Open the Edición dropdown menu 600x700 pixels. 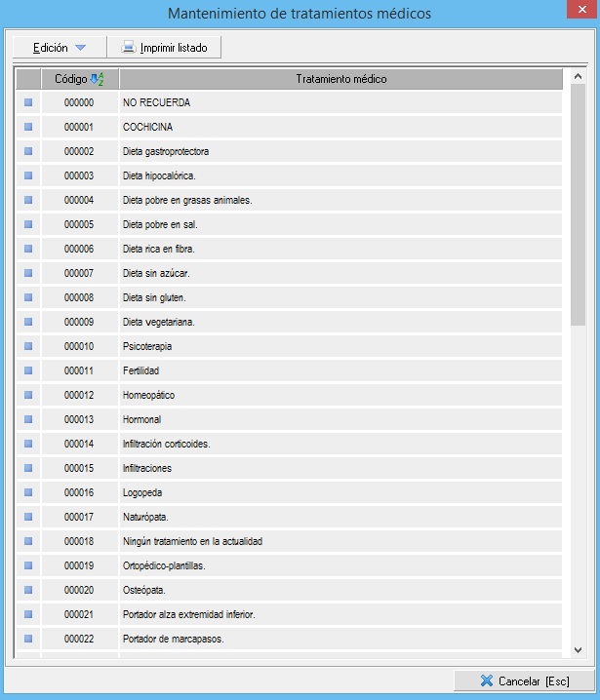click(60, 48)
